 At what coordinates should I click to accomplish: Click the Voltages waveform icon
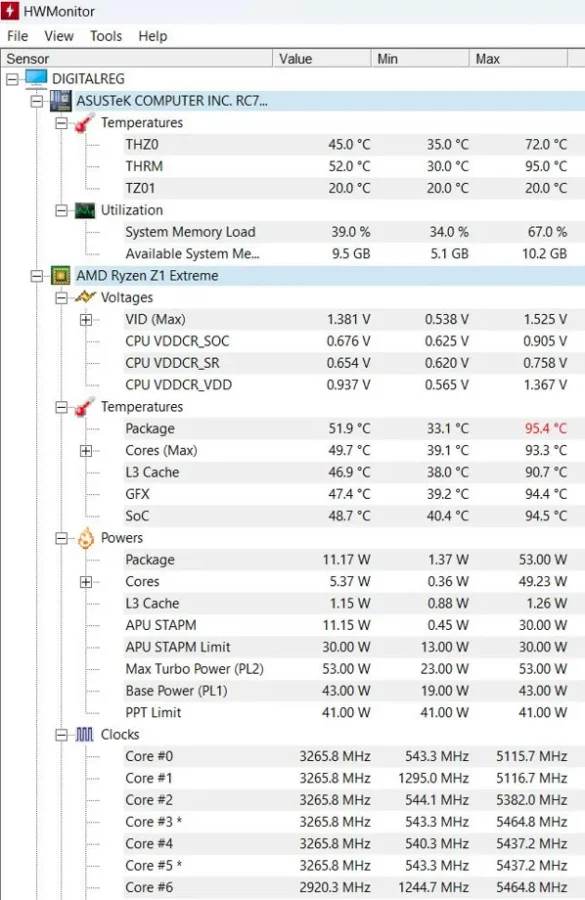85,297
